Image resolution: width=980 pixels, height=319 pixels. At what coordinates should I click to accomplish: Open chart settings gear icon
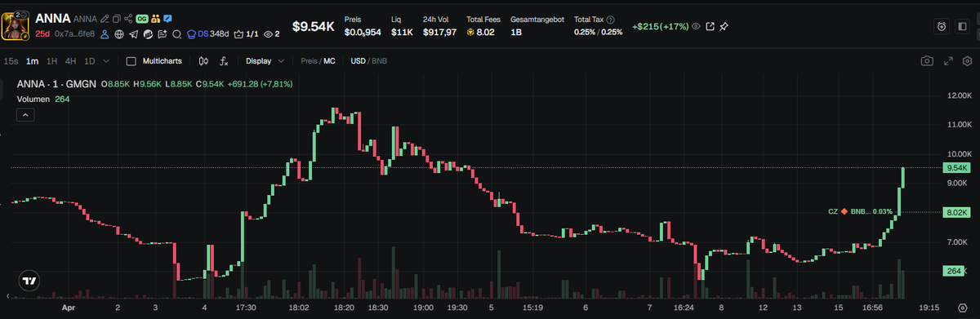(x=968, y=61)
